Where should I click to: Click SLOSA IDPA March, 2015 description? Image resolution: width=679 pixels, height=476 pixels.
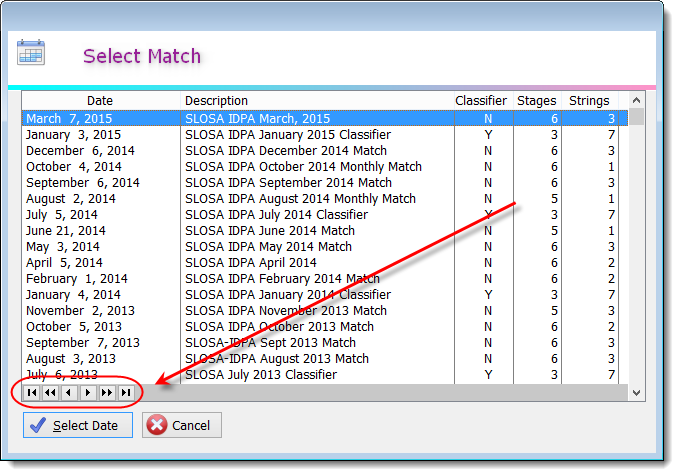click(x=257, y=119)
